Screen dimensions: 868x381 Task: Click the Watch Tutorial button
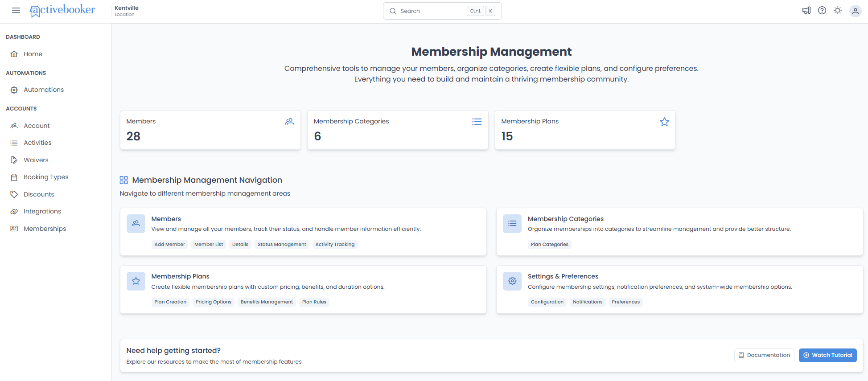(827, 355)
